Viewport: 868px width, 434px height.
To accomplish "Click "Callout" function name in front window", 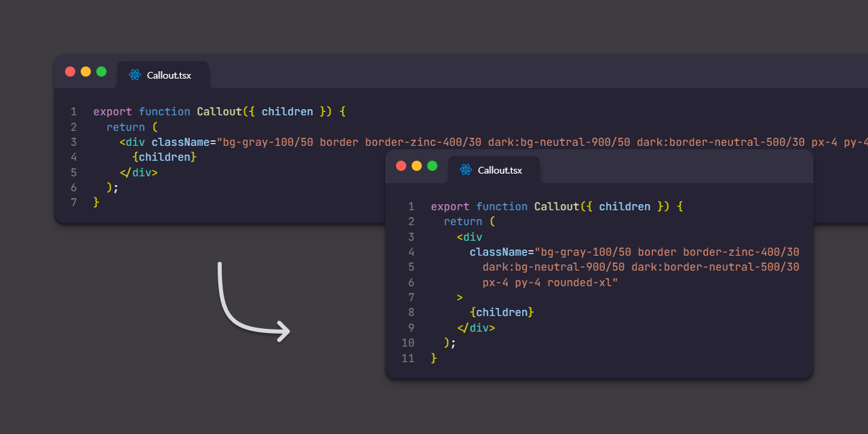I will (557, 206).
